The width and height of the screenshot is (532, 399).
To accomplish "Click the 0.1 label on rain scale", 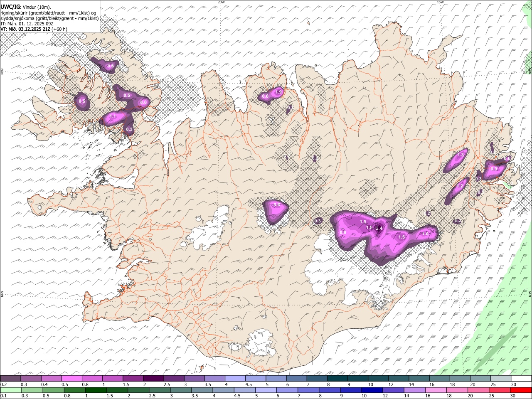I will coord(3,396).
